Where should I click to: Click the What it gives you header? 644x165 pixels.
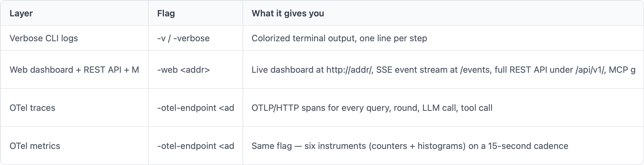(x=288, y=13)
